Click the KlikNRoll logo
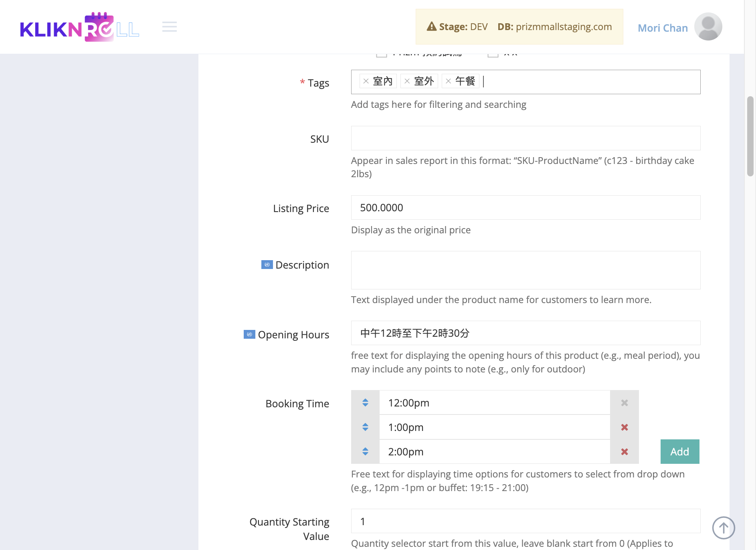The height and width of the screenshot is (550, 756). coord(79,27)
